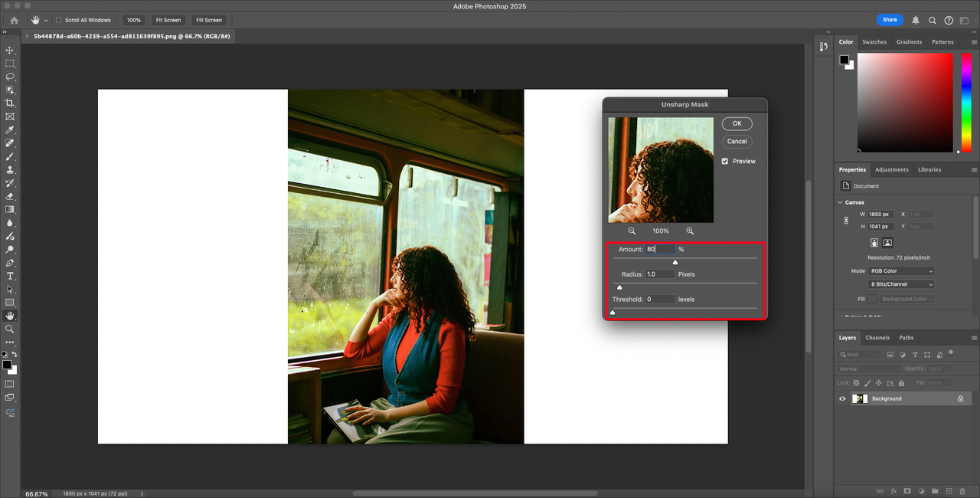Click the Home icon
980x498 pixels.
click(14, 20)
